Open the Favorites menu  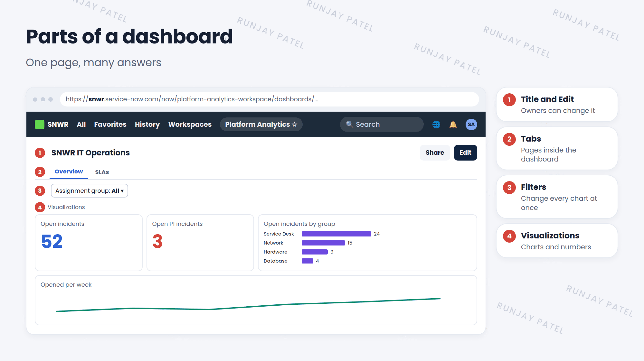[110, 125]
